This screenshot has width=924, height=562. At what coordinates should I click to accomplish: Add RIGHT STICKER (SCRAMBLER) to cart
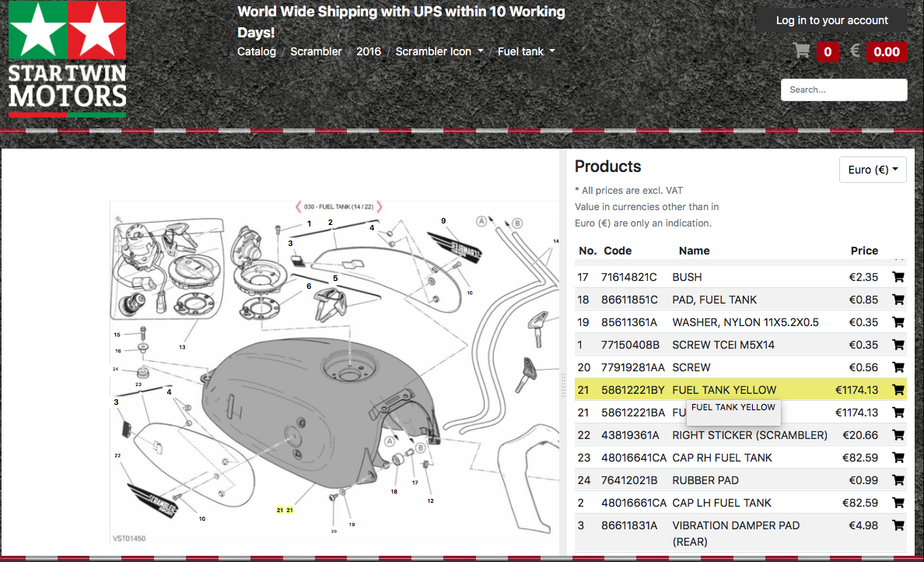click(898, 434)
